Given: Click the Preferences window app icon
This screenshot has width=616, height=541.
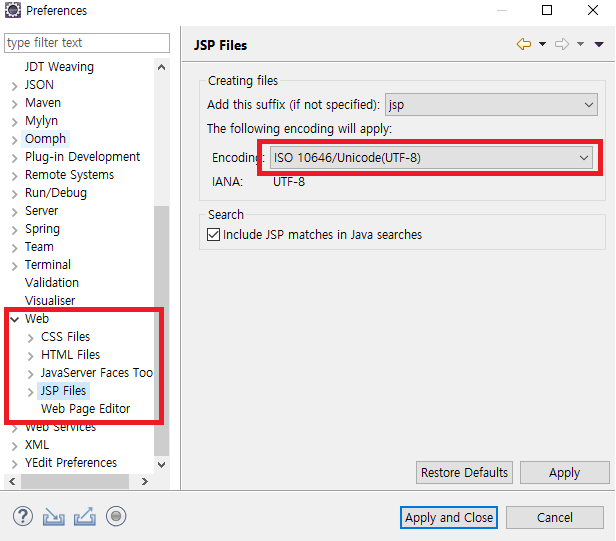Looking at the screenshot, I should pos(13,10).
